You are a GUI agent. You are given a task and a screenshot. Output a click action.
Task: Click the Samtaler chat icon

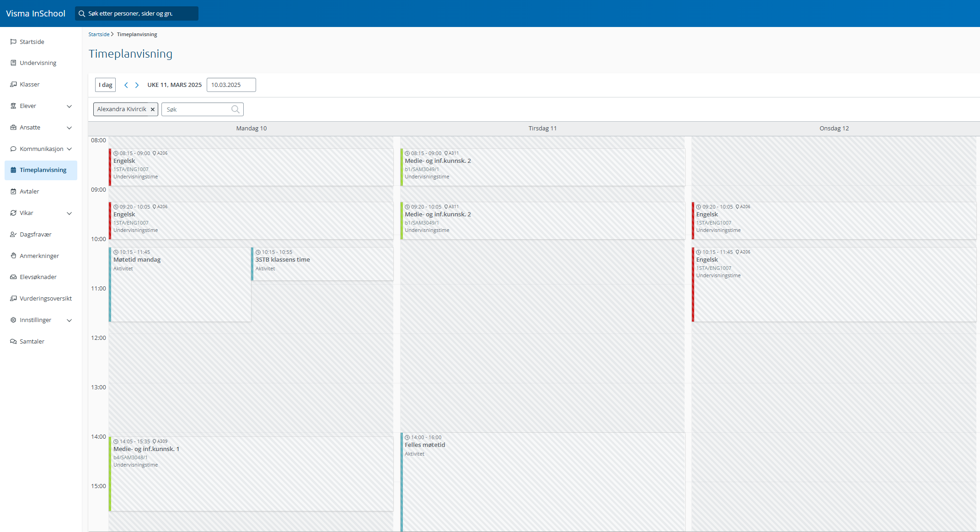click(13, 341)
